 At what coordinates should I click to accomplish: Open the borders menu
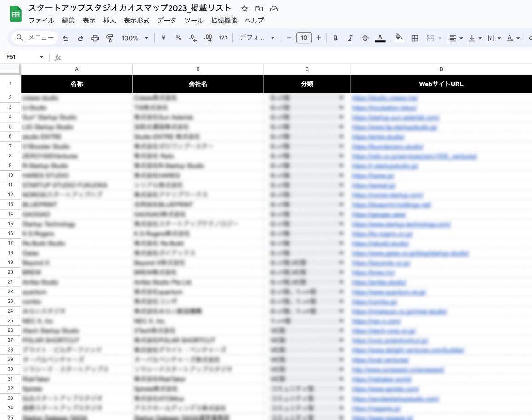pos(414,38)
